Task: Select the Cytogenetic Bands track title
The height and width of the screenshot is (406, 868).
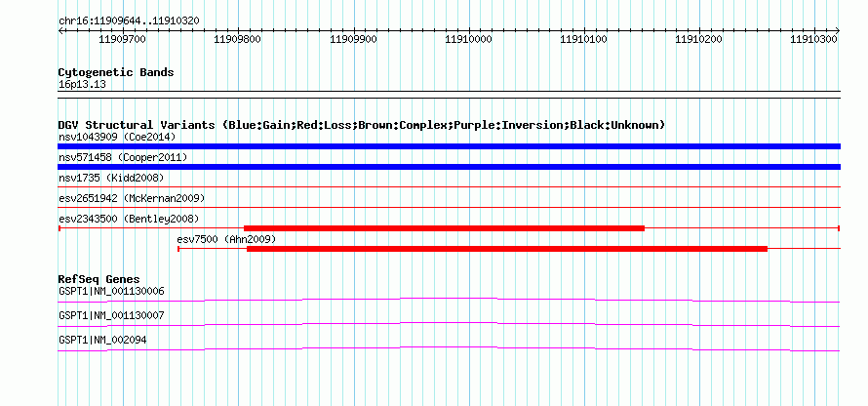Action: (116, 72)
